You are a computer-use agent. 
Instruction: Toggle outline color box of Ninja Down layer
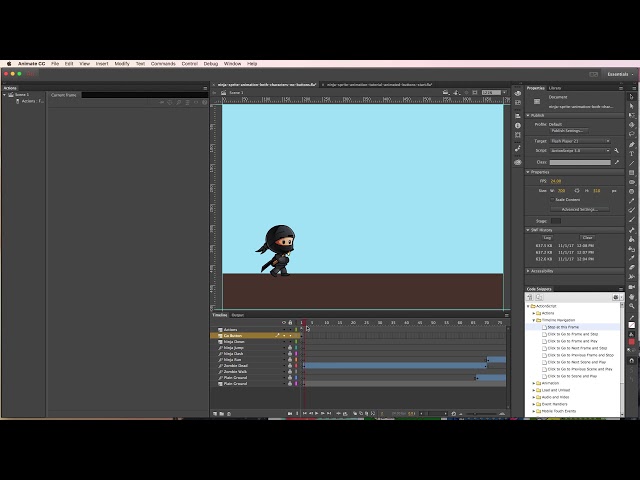pyautogui.click(x=296, y=342)
